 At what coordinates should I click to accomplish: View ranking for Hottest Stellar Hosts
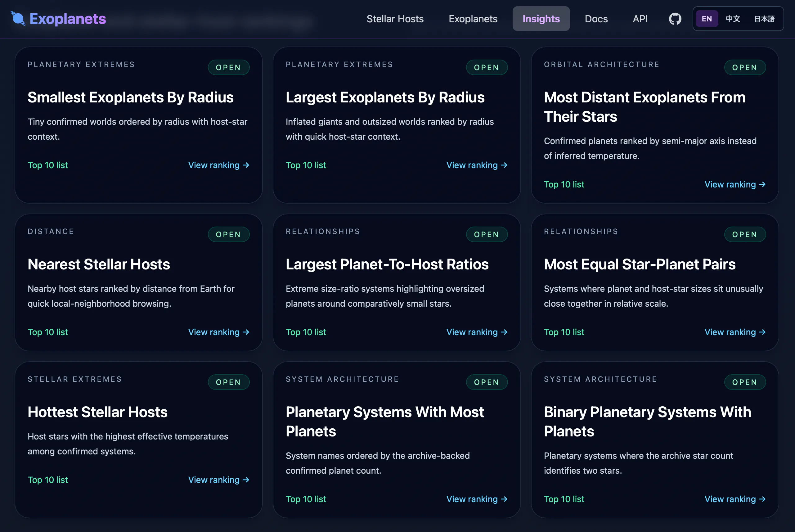(219, 480)
